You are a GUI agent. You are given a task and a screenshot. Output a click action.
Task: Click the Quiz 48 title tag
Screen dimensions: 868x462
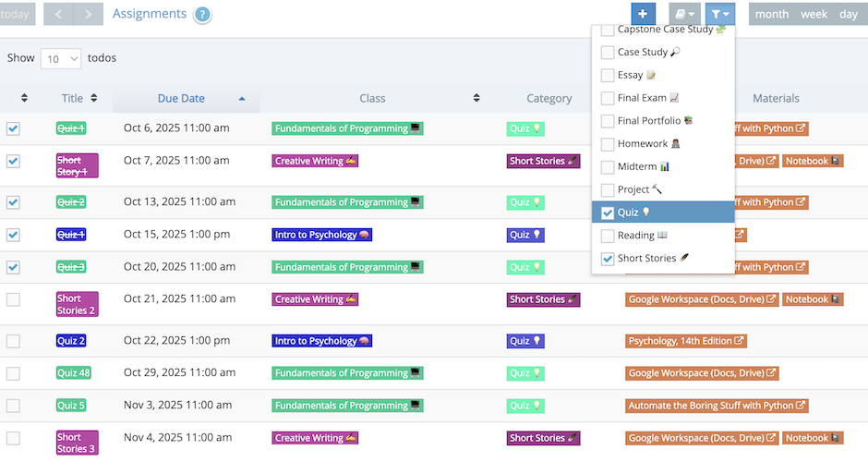(x=73, y=373)
